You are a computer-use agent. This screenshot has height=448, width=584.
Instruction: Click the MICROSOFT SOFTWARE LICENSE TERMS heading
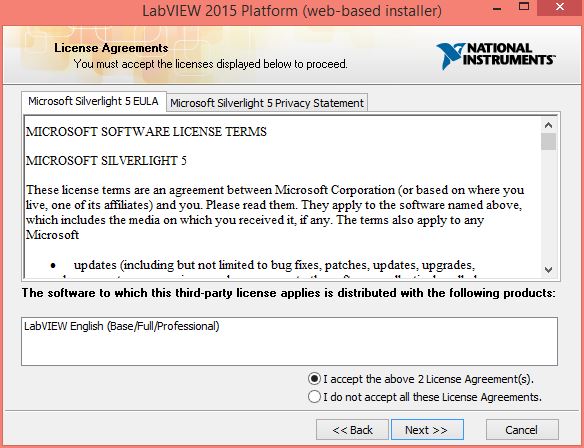coord(146,132)
